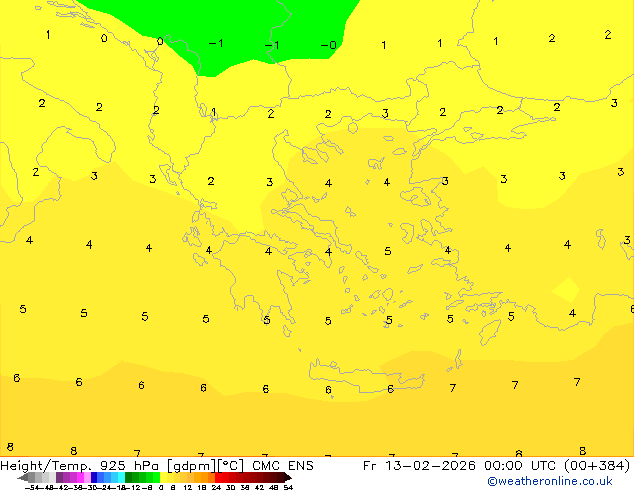
Task: Click the left gray arrow of color scale
Action: coord(23,477)
